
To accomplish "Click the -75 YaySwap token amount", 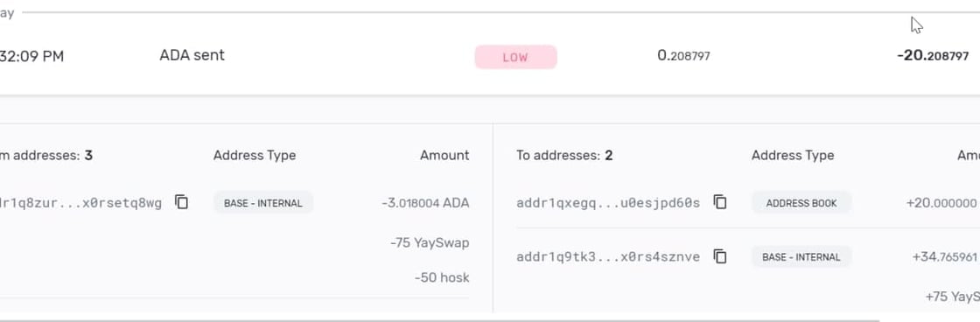I will (x=430, y=242).
